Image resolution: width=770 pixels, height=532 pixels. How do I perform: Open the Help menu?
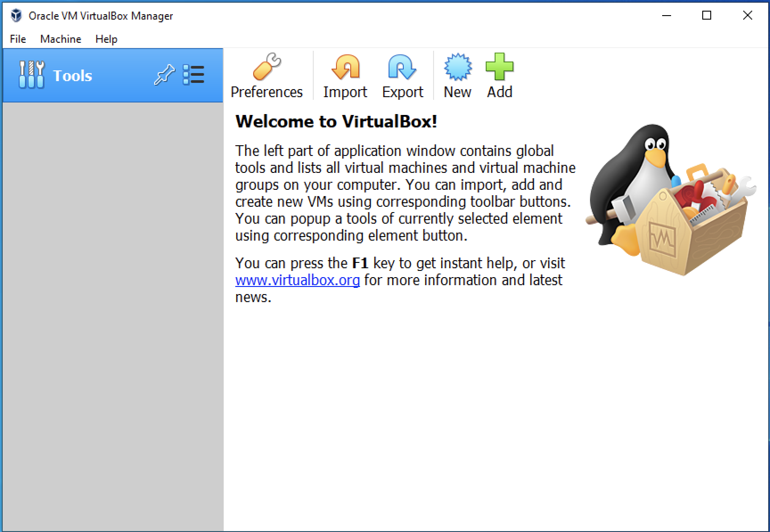[106, 39]
